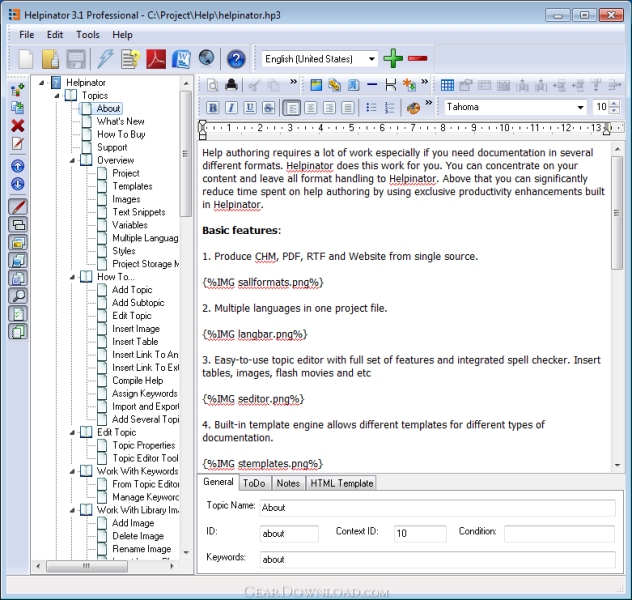Click the print preview icon in editor toolbar

coord(213,85)
